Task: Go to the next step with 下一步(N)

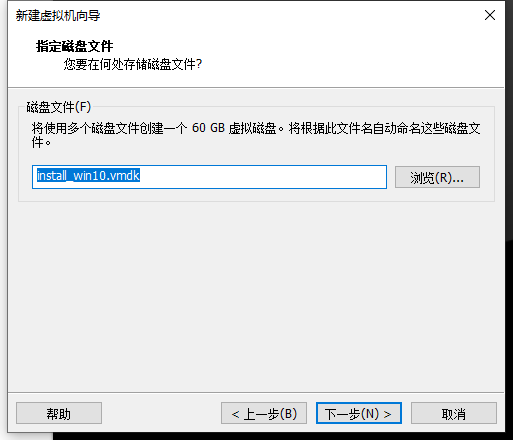Action: [359, 413]
